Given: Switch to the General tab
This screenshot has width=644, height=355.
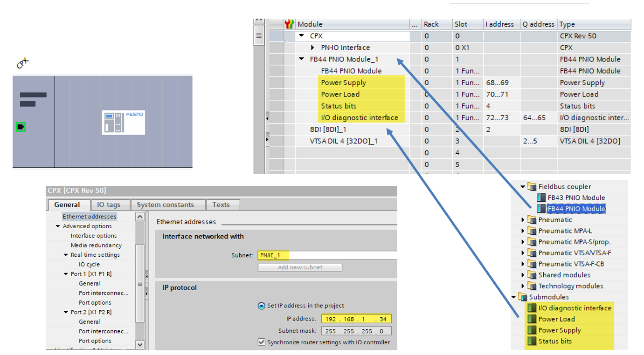Looking at the screenshot, I should point(67,205).
